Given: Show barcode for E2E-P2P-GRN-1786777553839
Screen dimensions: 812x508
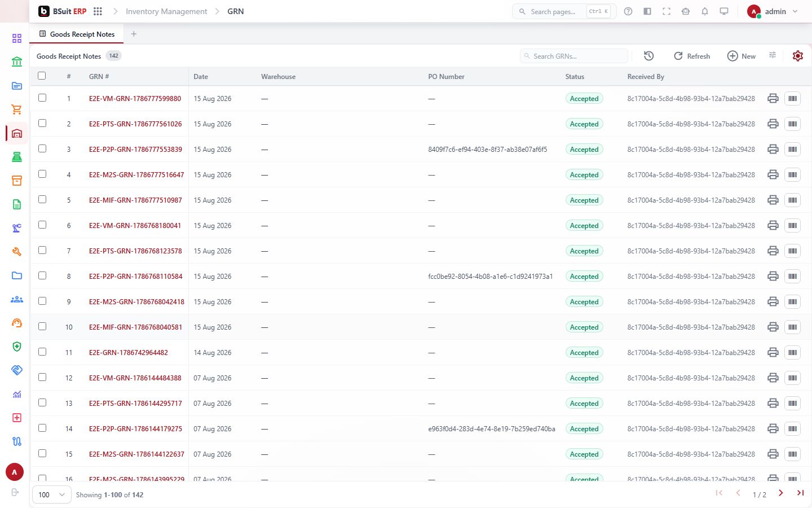Looking at the screenshot, I should coord(792,149).
